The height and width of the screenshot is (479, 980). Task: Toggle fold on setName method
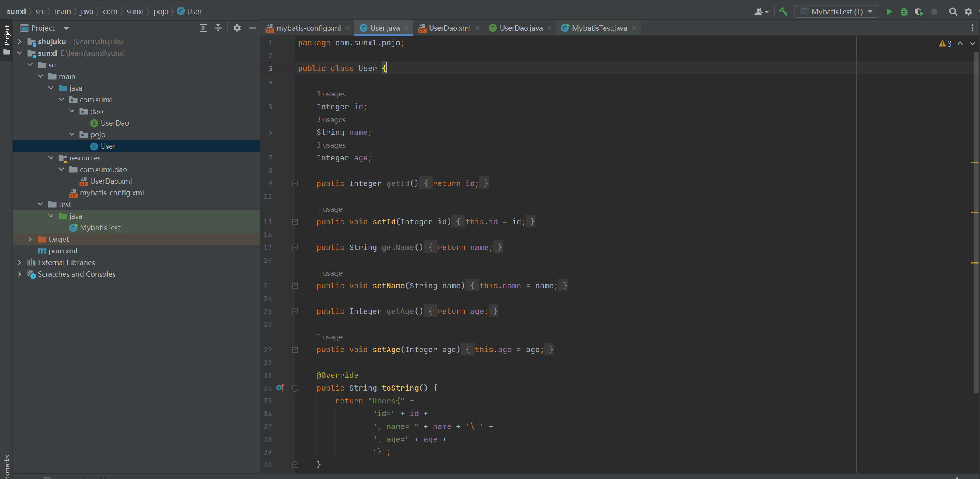pos(295,286)
